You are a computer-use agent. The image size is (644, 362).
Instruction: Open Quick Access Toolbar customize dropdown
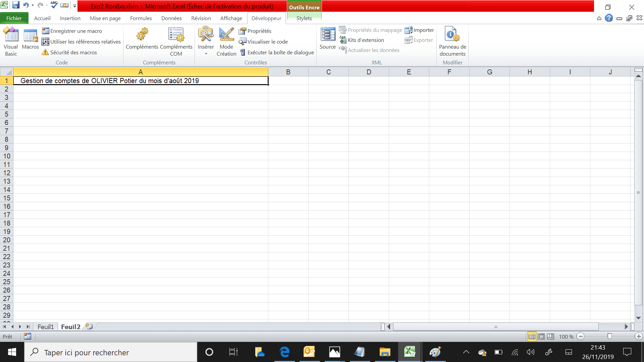point(74,6)
